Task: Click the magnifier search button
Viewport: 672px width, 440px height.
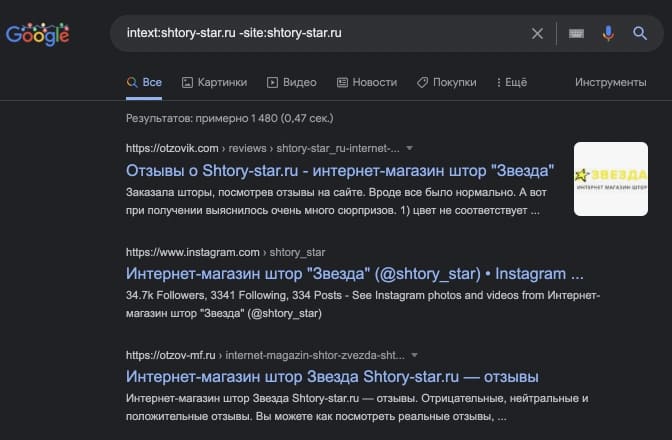Action: pos(640,33)
